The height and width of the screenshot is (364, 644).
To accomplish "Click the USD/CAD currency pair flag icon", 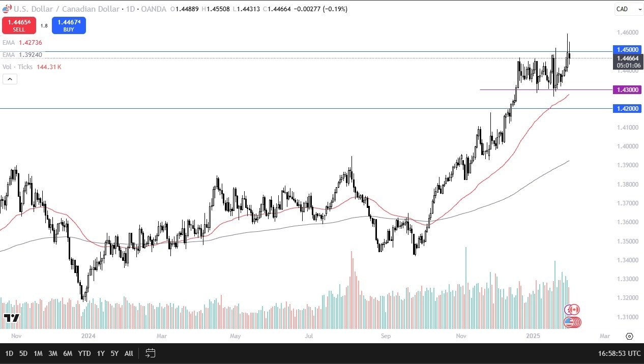I will click(7, 9).
